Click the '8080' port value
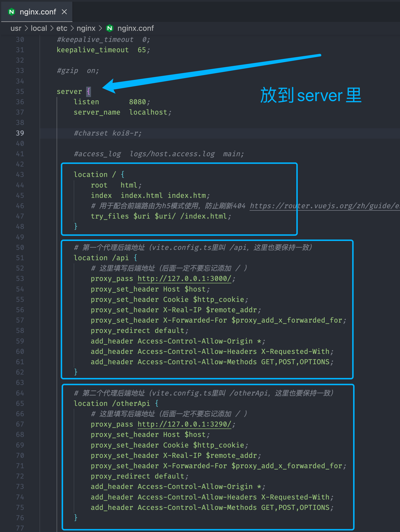The image size is (400, 532). (137, 102)
